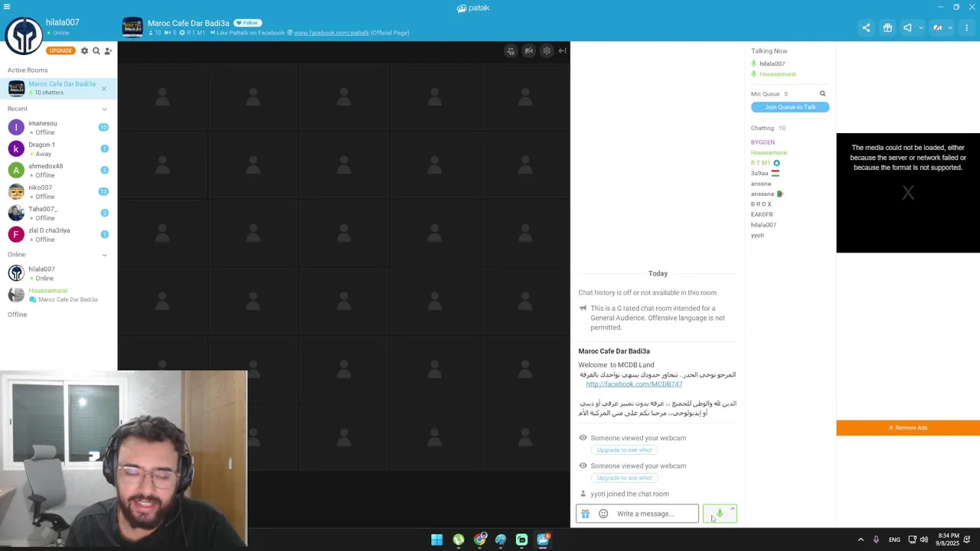Open the webcam dropdown arrow in the header

click(950, 28)
